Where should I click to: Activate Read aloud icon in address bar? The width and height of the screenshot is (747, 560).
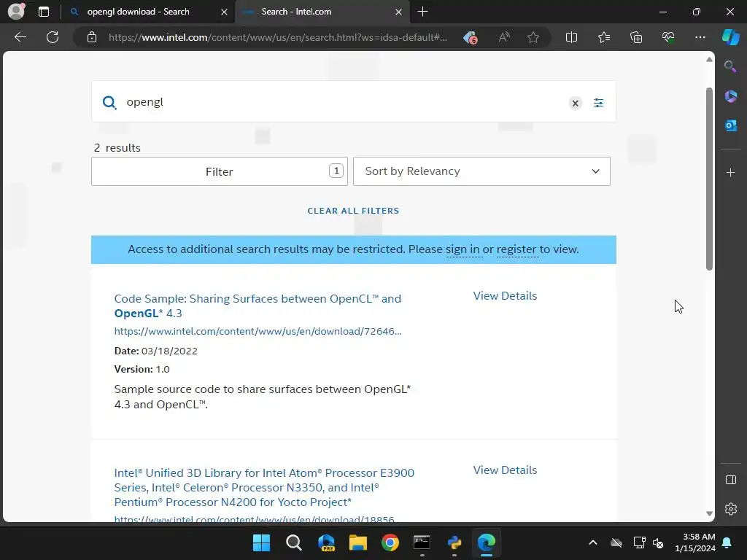504,37
